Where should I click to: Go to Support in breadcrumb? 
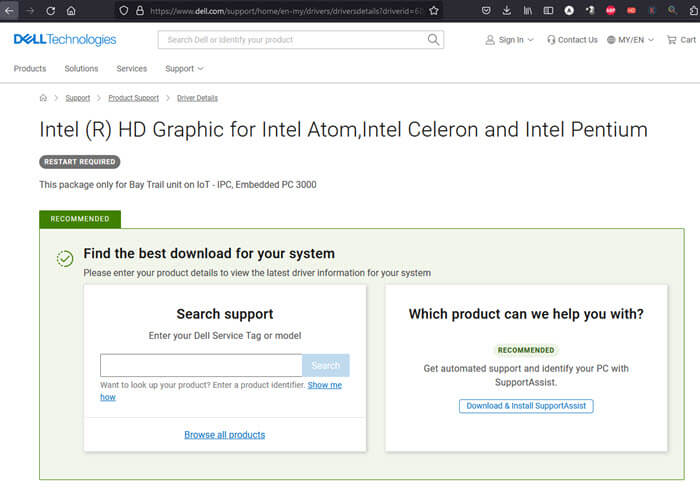[x=78, y=98]
